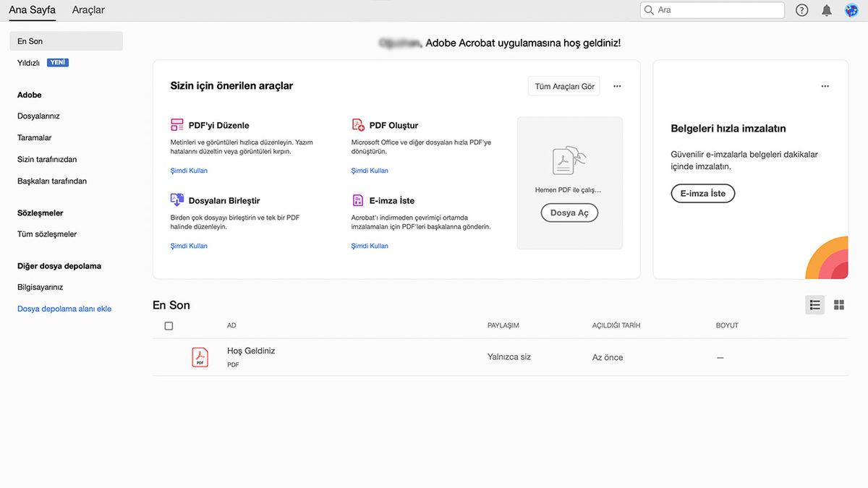Open more options in recommended tools card

617,86
